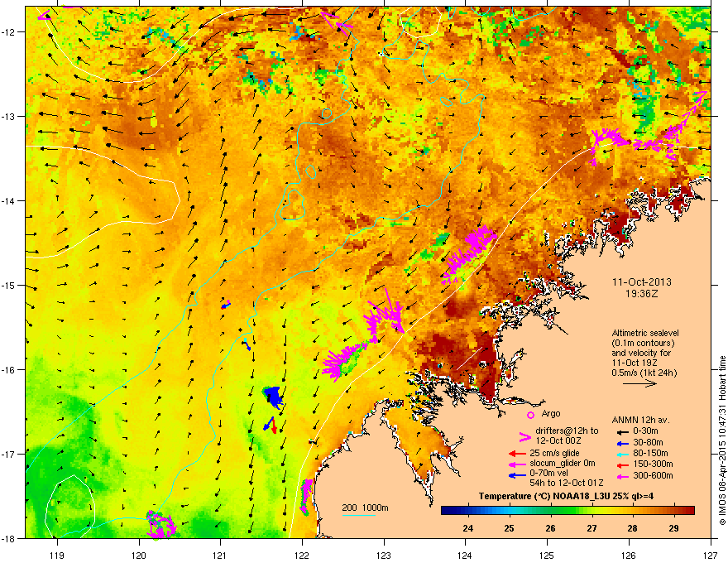Click the magenta Argo circle legend symbol
Viewport: 728px width, 563px height.
(530, 415)
